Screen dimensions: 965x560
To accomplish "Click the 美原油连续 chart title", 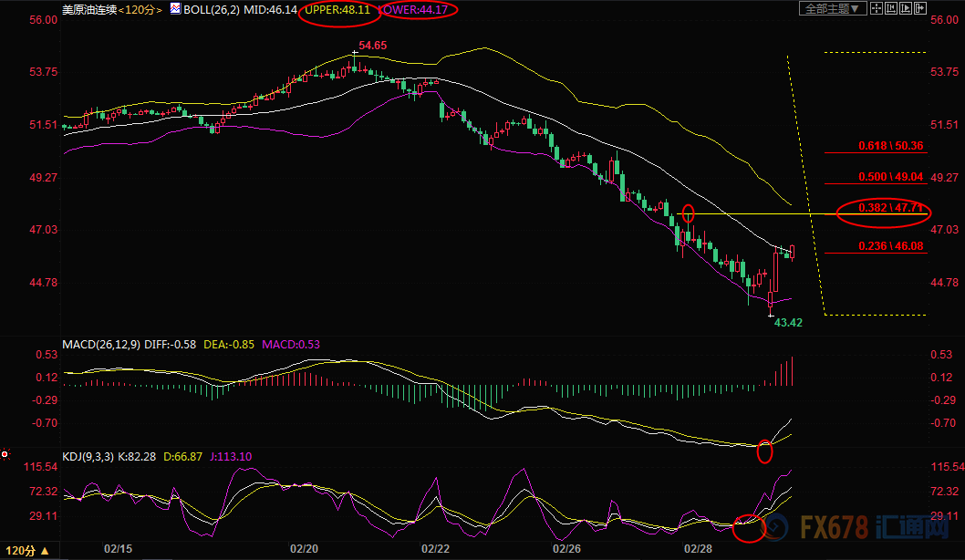I will point(89,9).
